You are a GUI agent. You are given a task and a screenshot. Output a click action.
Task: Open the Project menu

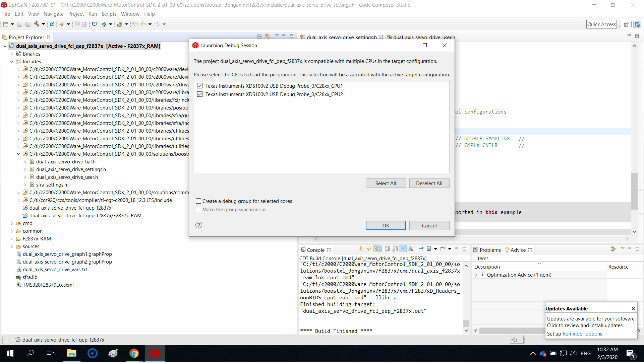(x=76, y=14)
